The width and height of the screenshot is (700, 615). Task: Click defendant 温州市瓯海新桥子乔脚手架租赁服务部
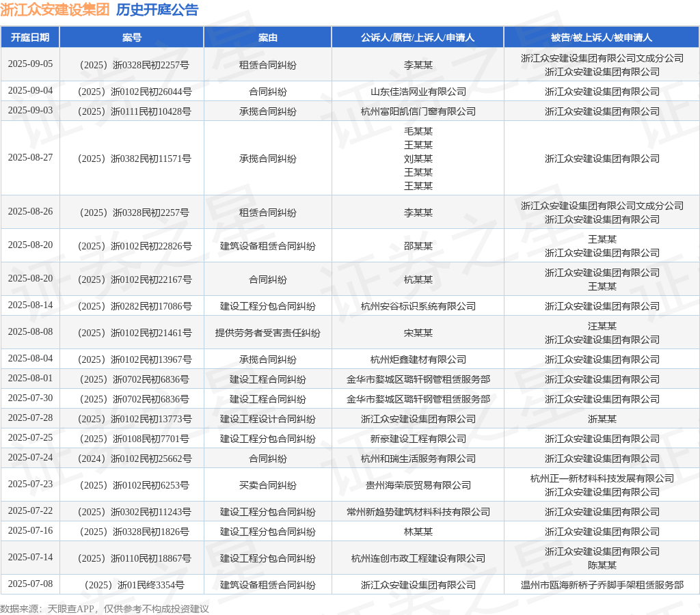[602, 585]
